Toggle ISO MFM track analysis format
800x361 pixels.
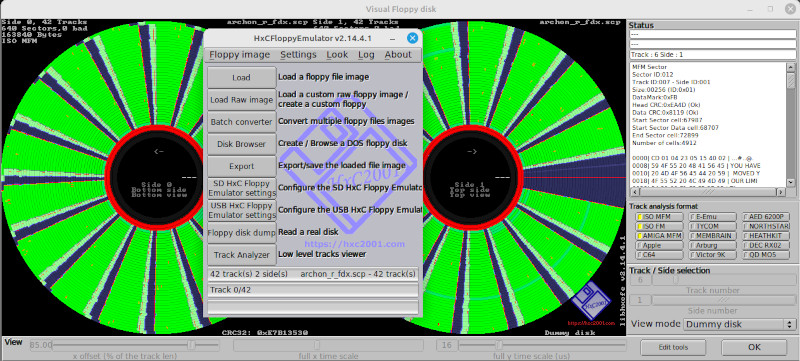point(660,217)
